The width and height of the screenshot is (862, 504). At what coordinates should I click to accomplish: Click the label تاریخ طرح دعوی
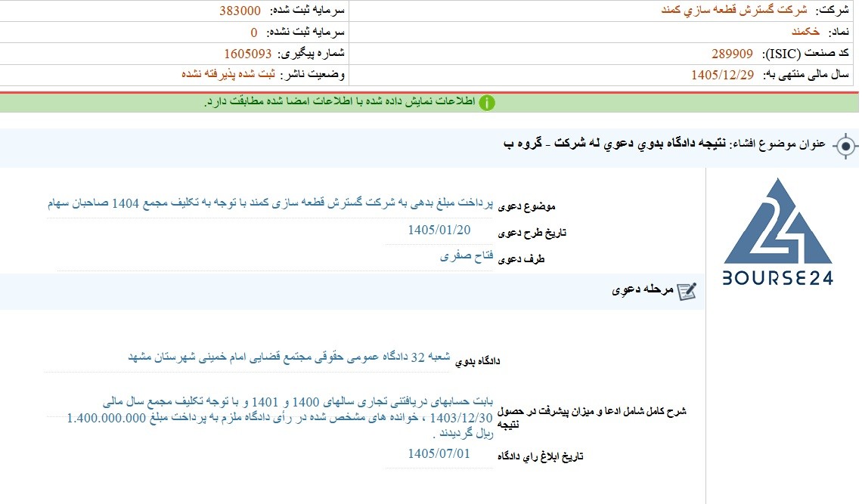pos(532,233)
